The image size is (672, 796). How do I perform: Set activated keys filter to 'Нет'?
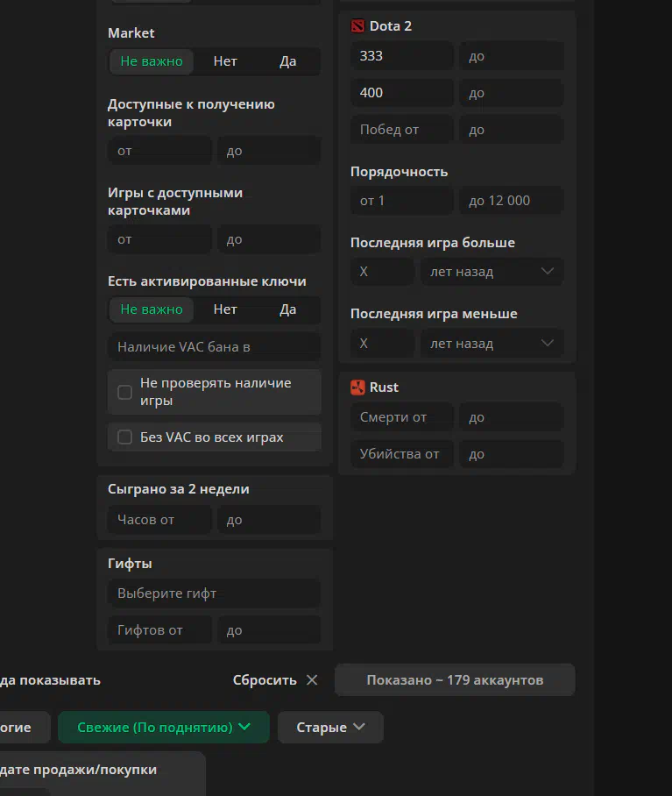pyautogui.click(x=225, y=309)
